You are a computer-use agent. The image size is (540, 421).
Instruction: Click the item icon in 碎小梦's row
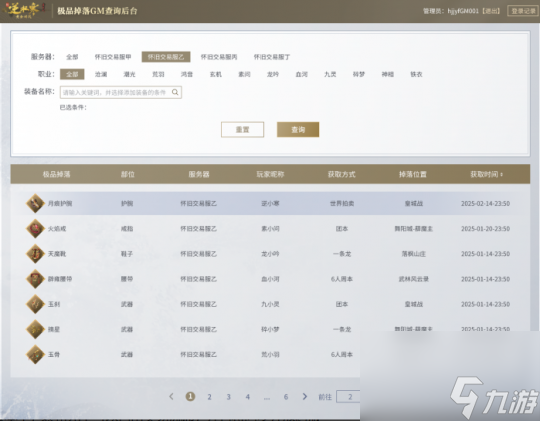[x=35, y=329]
